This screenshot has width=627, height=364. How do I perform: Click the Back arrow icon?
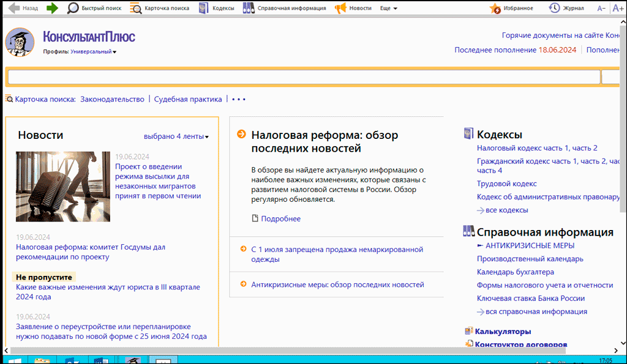tap(13, 8)
